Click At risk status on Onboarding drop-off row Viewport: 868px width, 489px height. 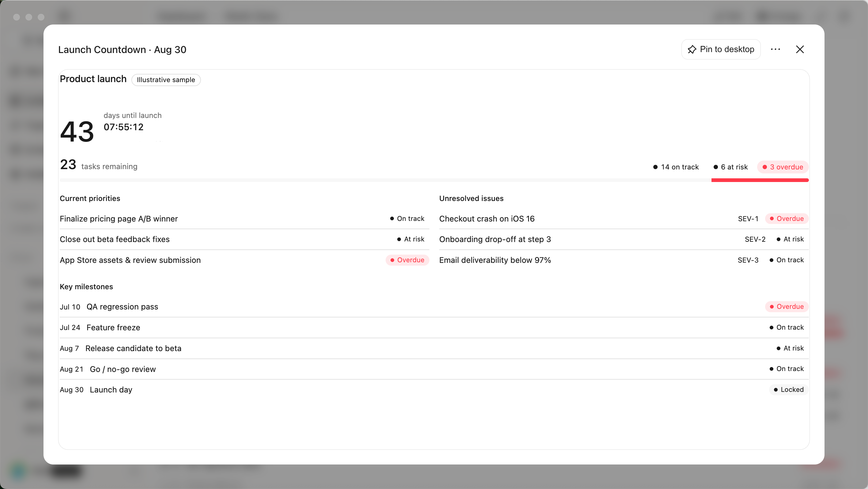(x=790, y=239)
